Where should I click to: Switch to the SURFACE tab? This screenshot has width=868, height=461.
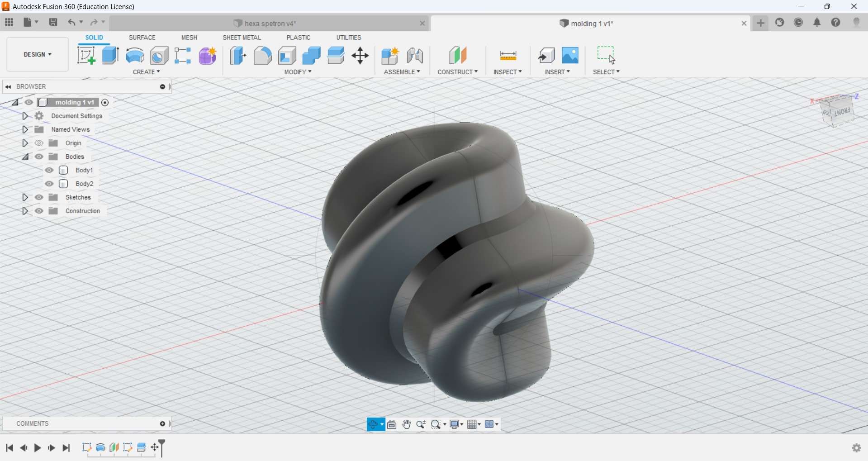(142, 38)
